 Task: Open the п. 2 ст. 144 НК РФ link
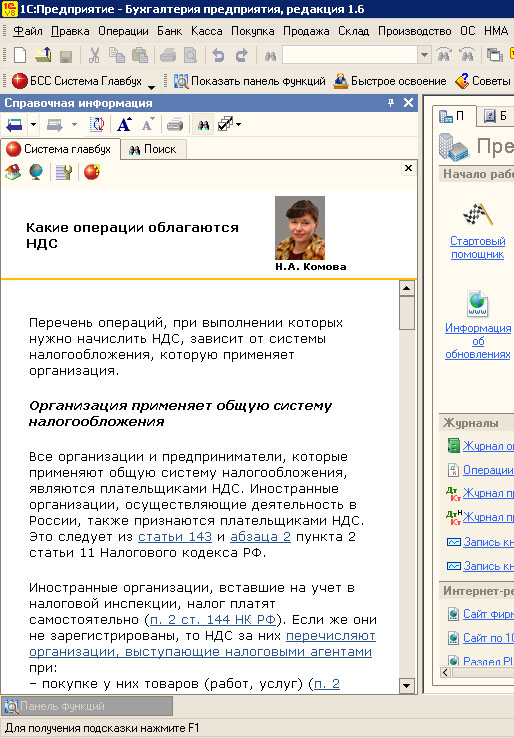212,619
